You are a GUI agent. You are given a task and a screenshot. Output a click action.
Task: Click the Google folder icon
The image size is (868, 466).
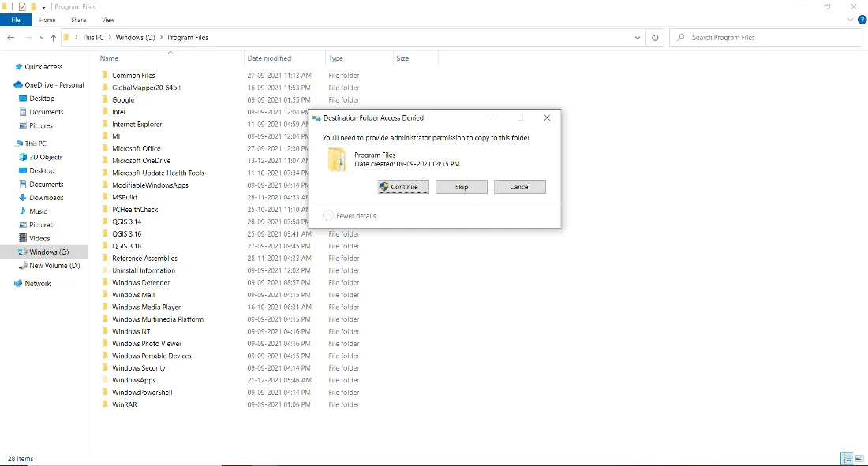pyautogui.click(x=105, y=99)
